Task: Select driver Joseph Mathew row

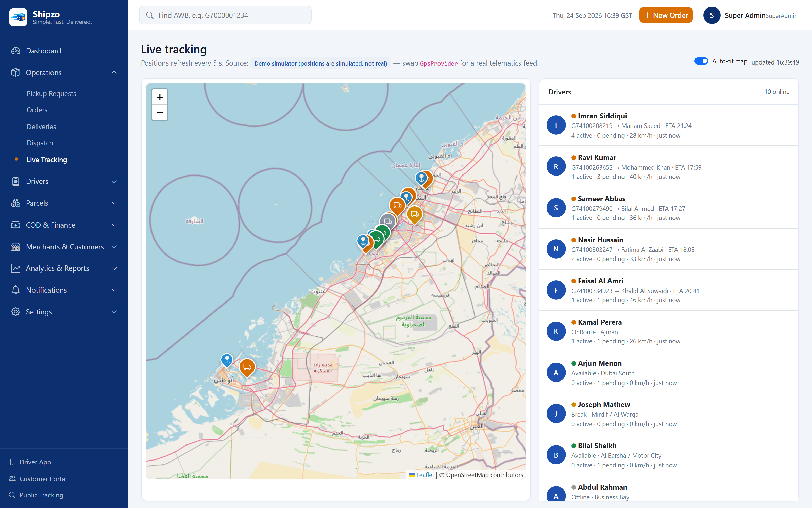Action: coord(668,414)
